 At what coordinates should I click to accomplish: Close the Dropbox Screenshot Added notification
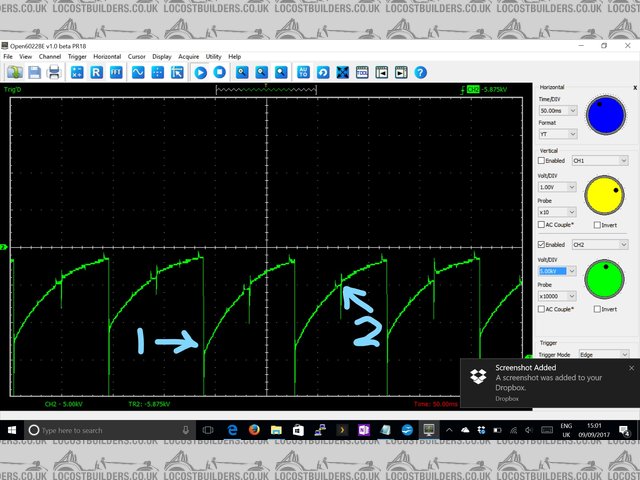pyautogui.click(x=631, y=368)
